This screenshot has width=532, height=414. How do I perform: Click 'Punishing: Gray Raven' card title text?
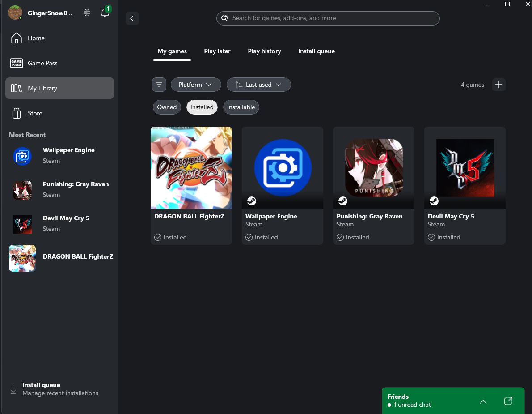tap(369, 216)
